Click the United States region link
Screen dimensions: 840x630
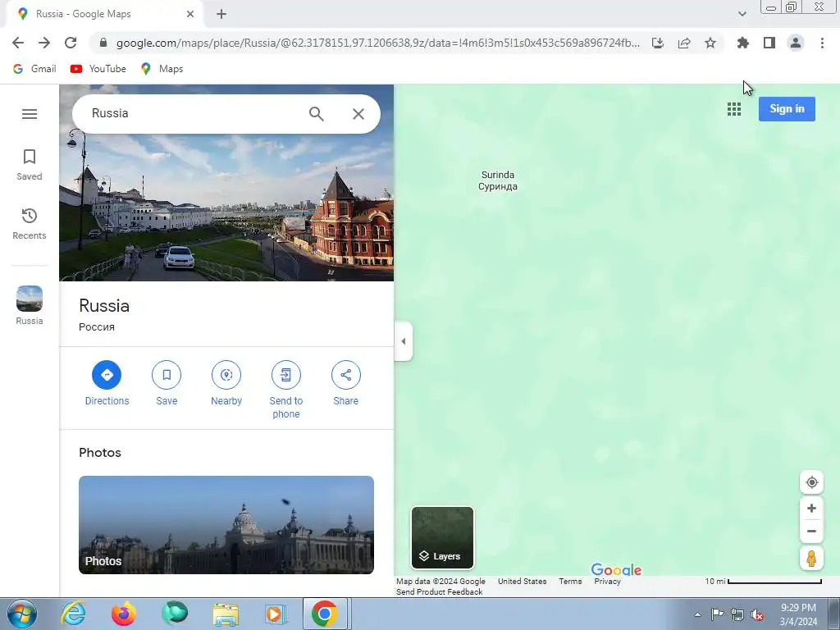click(x=523, y=582)
